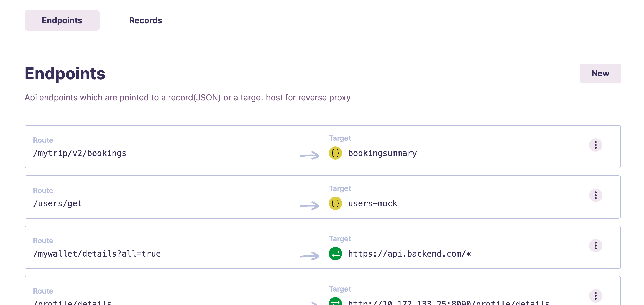
Task: Click the /mywallet/details?all=true route
Action: (97, 254)
